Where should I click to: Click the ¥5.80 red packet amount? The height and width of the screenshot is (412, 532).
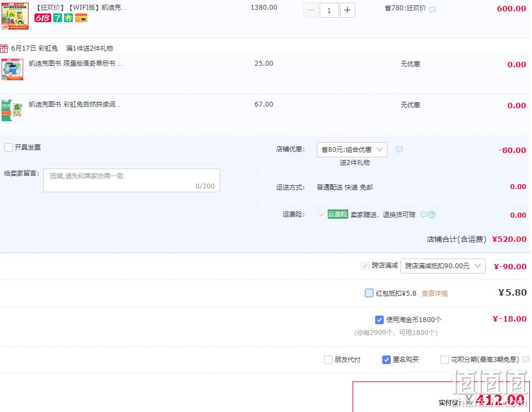coord(513,292)
